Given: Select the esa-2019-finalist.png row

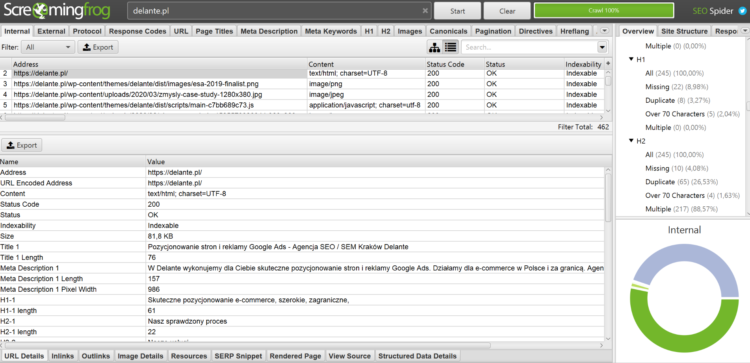Looking at the screenshot, I should [302, 84].
